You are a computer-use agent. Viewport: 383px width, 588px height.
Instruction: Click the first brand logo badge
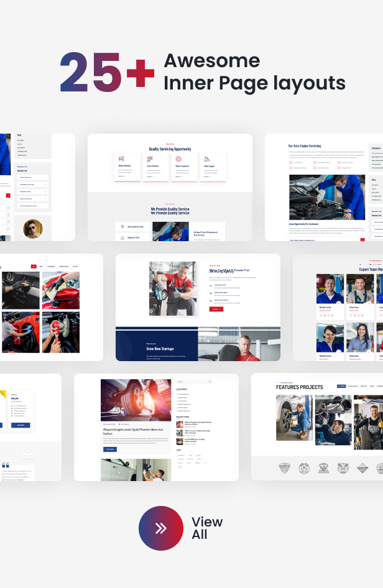pyautogui.click(x=285, y=468)
